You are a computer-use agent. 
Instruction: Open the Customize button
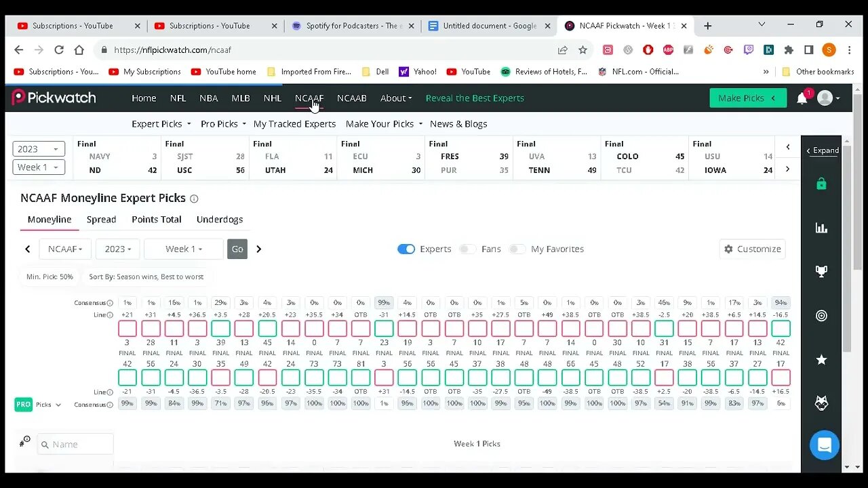(753, 249)
